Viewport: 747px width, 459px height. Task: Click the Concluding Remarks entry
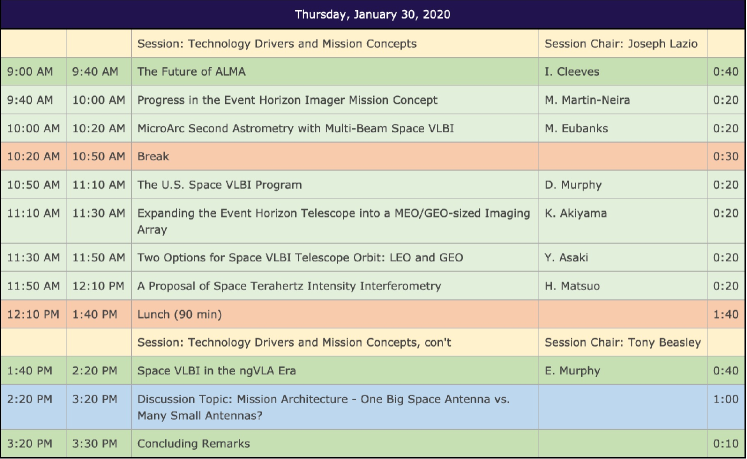pos(193,443)
